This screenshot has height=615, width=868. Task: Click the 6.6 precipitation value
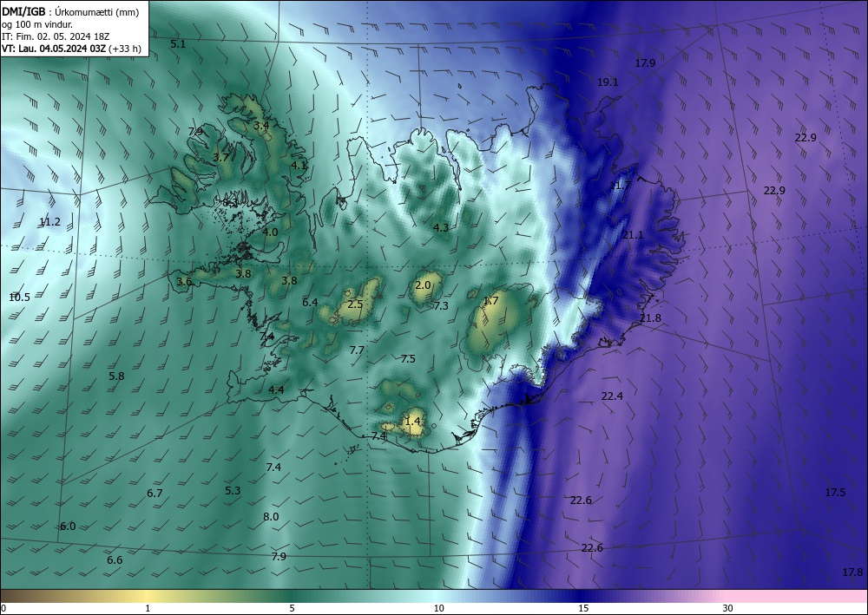115,560
